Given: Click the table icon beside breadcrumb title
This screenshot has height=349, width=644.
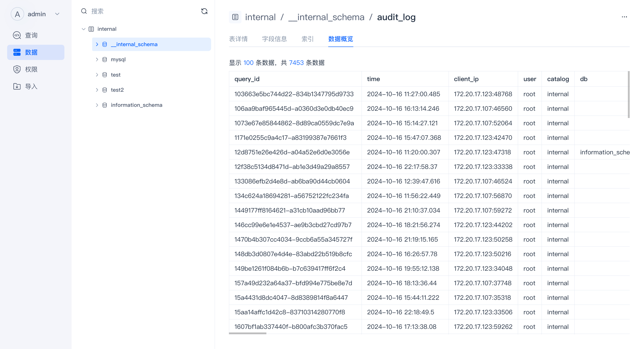Looking at the screenshot, I should [x=235, y=17].
